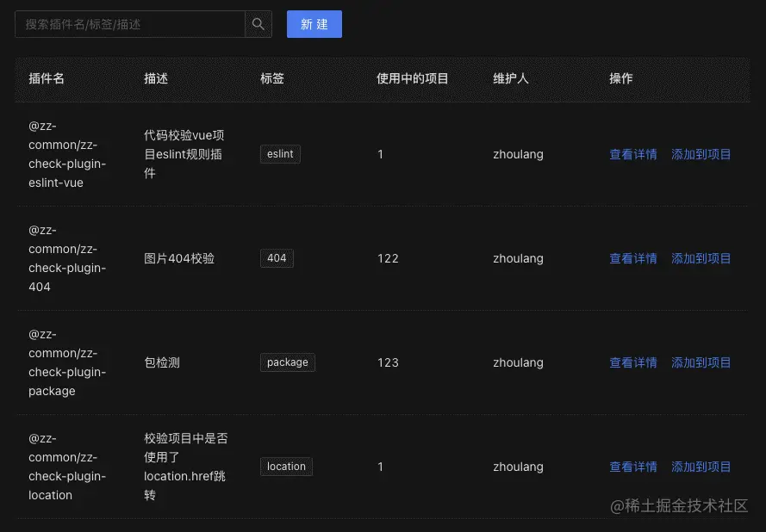Click project count 1 in location row
The width and height of the screenshot is (766, 532).
point(381,467)
